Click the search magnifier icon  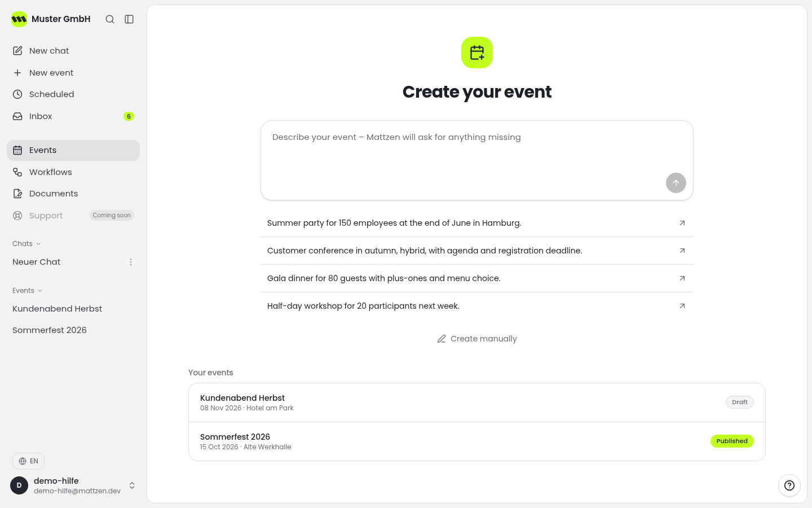point(110,19)
